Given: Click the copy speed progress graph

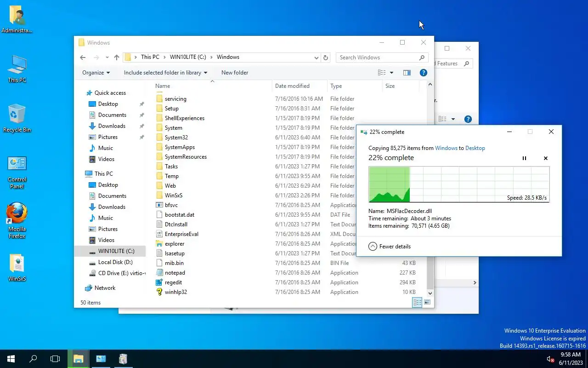Looking at the screenshot, I should pyautogui.click(x=459, y=184).
